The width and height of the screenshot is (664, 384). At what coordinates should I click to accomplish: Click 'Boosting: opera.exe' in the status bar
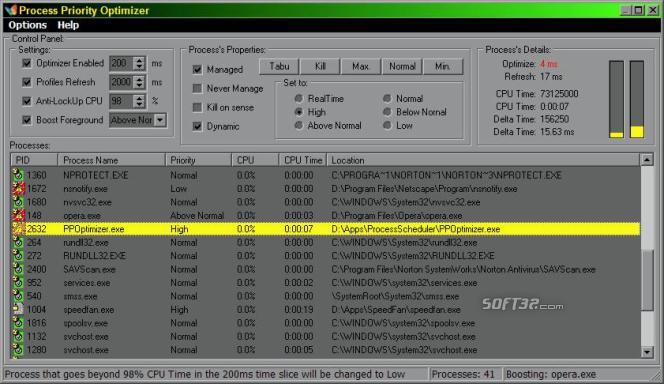(551, 374)
